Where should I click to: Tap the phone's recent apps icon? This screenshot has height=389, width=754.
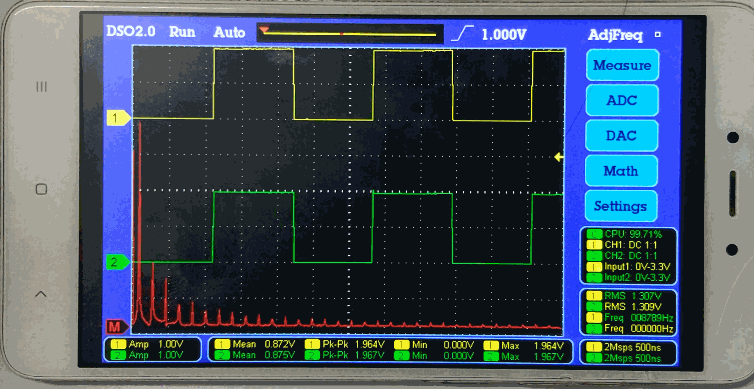pyautogui.click(x=42, y=87)
